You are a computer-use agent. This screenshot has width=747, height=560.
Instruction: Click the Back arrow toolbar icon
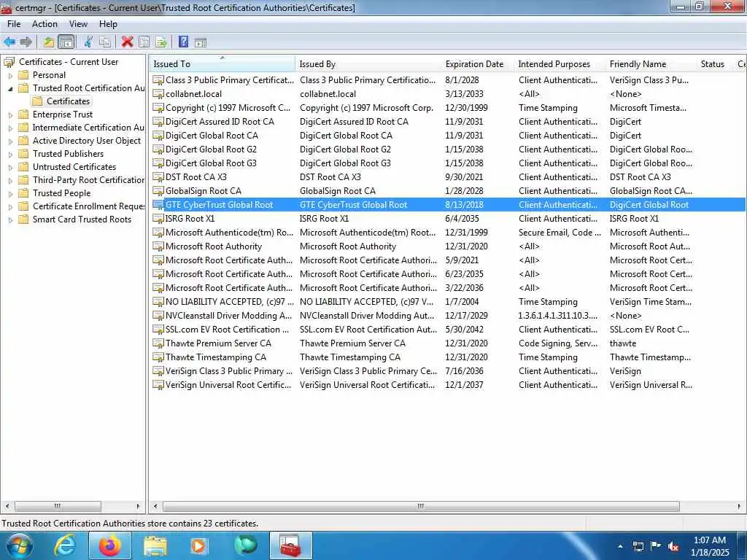point(9,42)
